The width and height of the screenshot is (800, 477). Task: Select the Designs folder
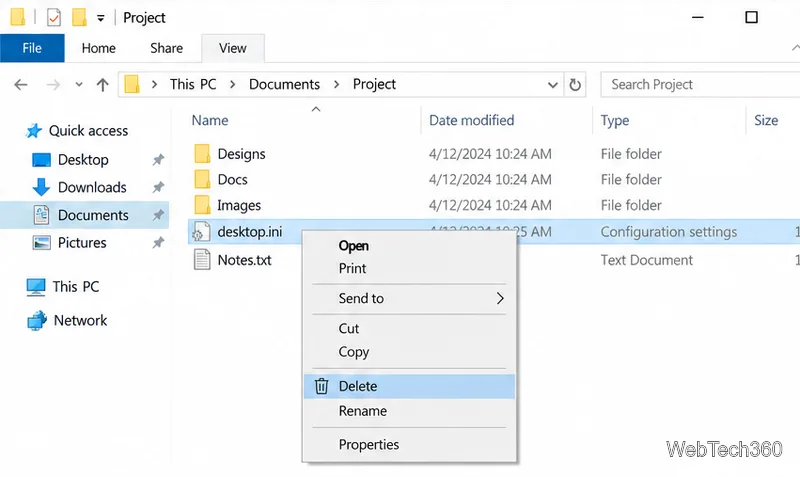coord(241,154)
